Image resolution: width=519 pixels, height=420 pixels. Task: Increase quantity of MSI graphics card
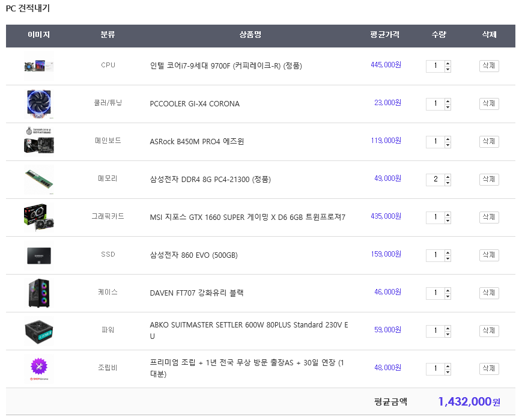point(448,214)
